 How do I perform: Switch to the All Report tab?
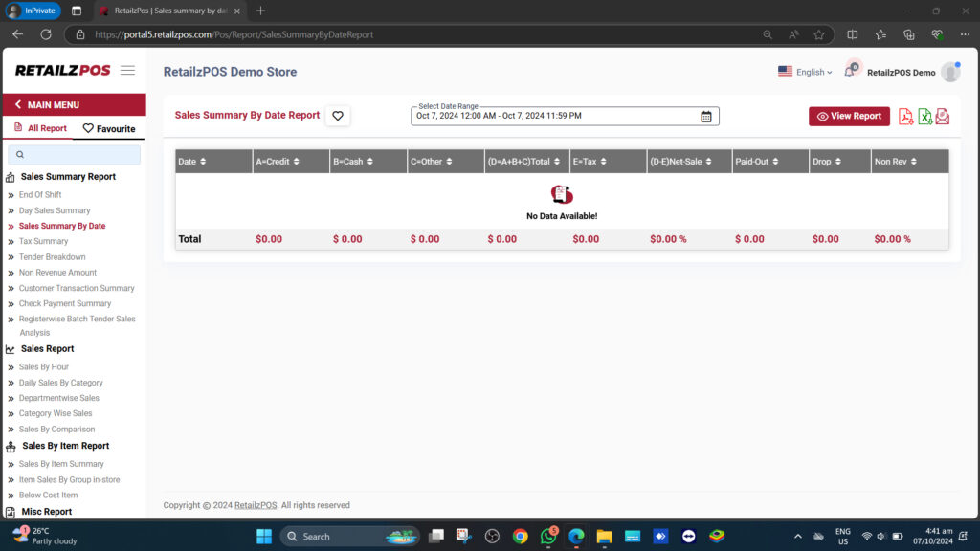[x=39, y=127]
